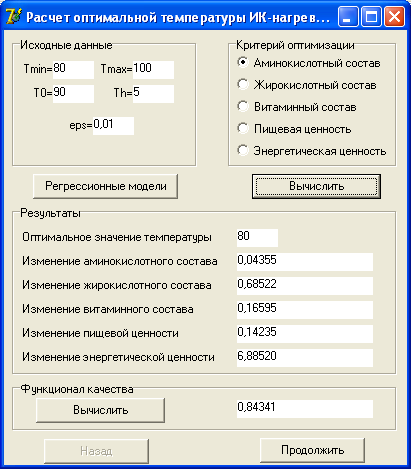411x469 pixels.
Task: Choose Витаминный состав criterion
Action: (x=297, y=107)
